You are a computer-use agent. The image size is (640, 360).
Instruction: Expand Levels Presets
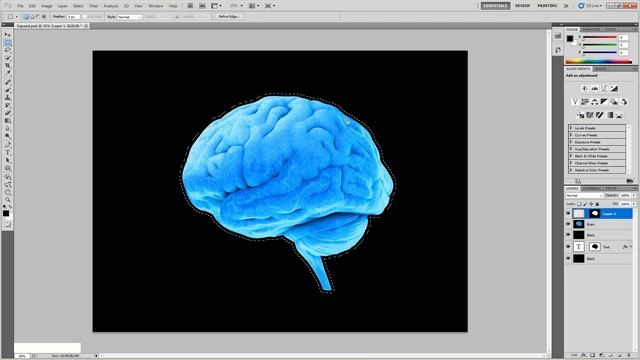[x=571, y=128]
